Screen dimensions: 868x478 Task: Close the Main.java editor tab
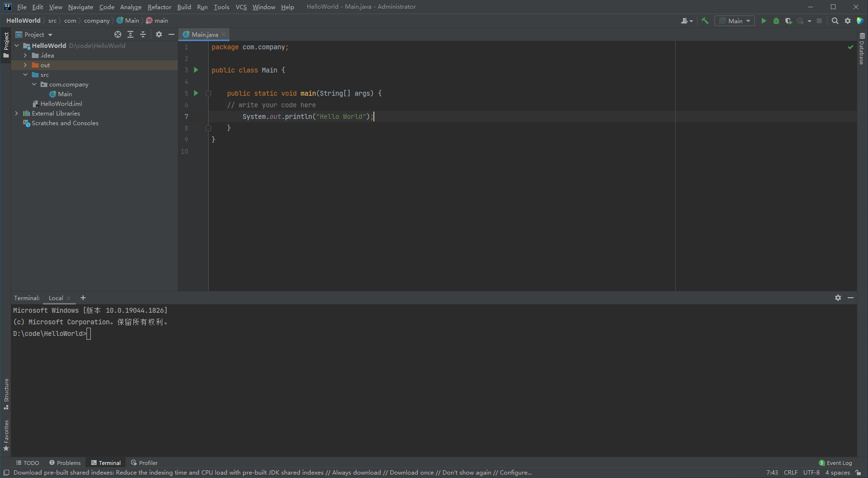point(224,34)
